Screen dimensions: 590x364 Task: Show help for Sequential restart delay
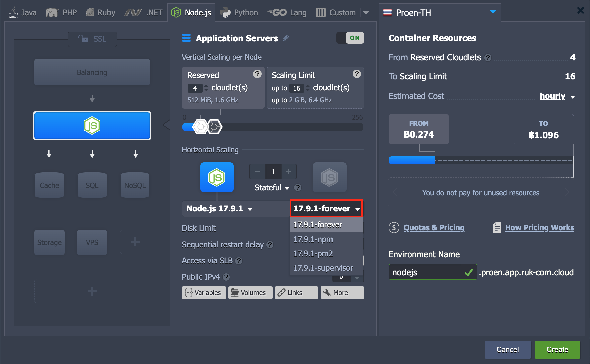click(270, 245)
